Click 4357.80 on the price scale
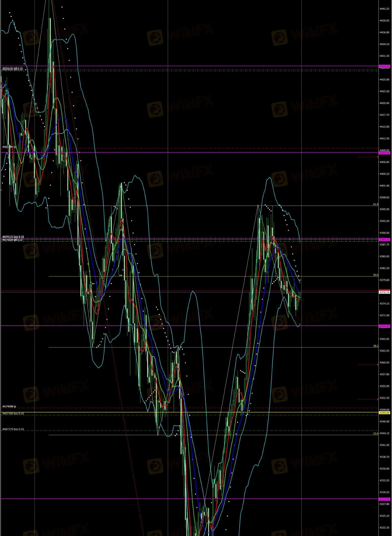The width and height of the screenshot is (392, 536). pos(384,374)
